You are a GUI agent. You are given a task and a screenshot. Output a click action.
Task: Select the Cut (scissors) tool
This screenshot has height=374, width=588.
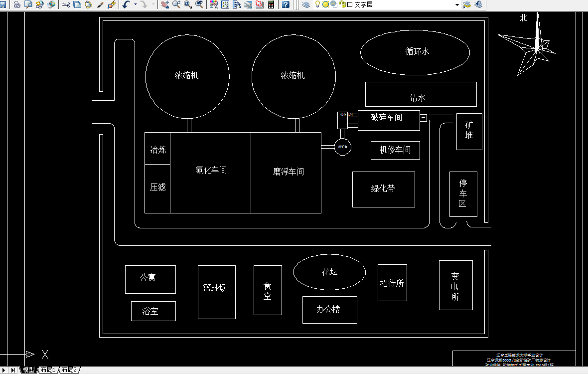click(66, 5)
